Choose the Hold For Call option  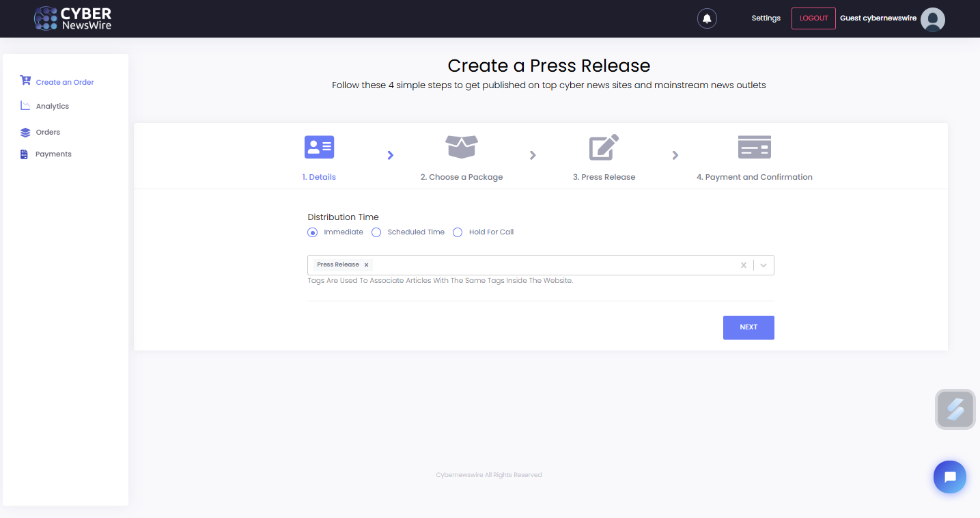(458, 232)
